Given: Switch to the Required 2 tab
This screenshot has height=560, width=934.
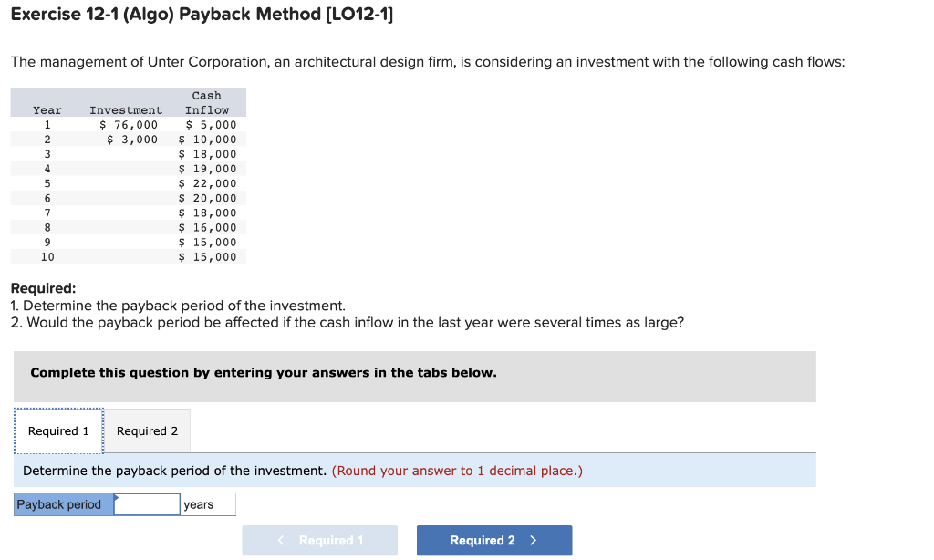Looking at the screenshot, I should [x=147, y=430].
